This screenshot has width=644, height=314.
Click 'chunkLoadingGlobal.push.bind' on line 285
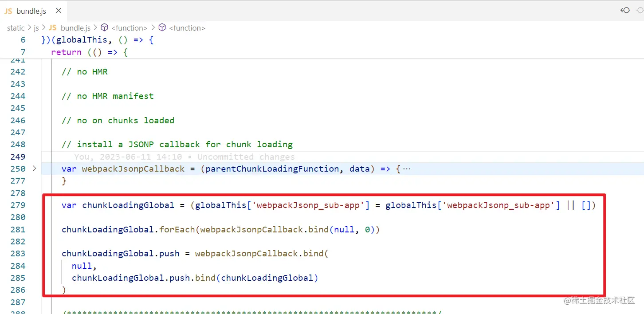pyautogui.click(x=144, y=278)
